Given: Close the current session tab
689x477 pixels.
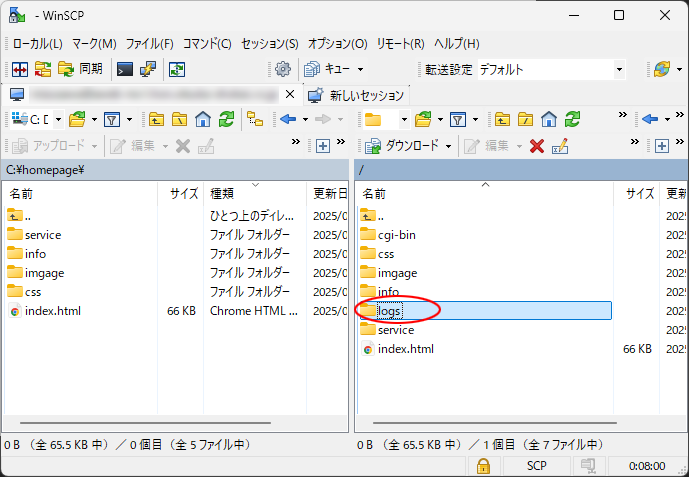Looking at the screenshot, I should 290,95.
